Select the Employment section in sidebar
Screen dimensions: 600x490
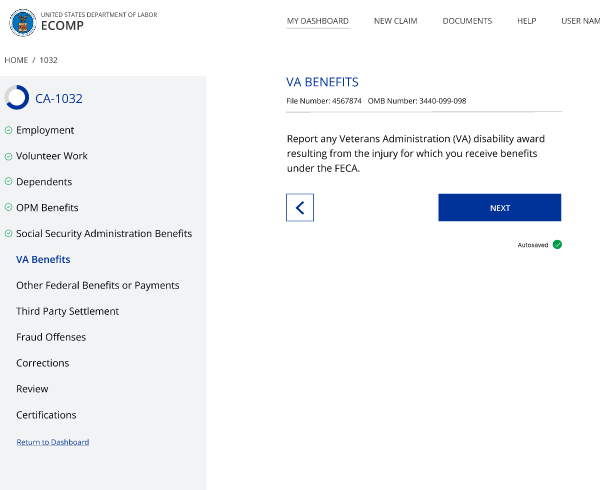45,130
